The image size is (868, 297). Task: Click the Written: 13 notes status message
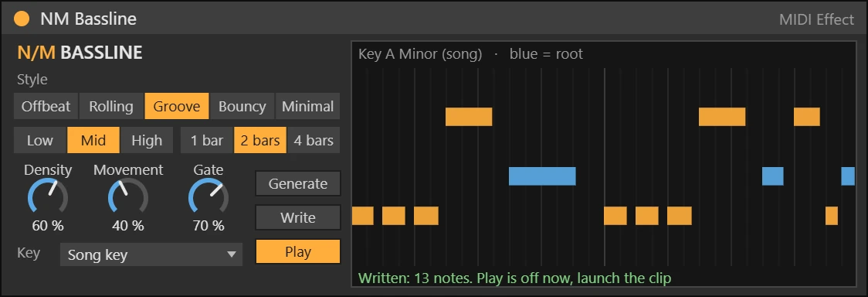pos(514,278)
